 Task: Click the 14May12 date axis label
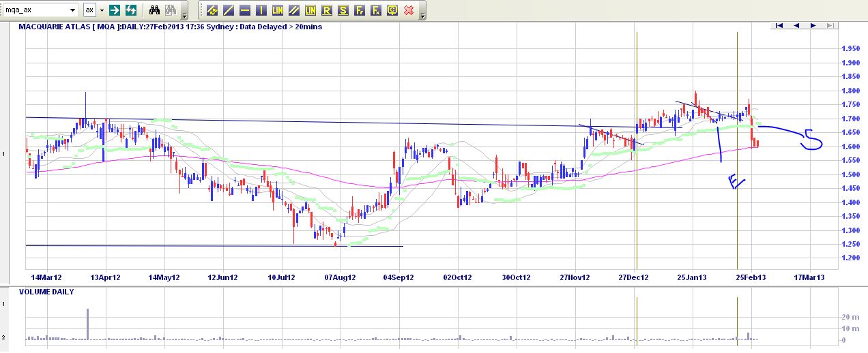tap(164, 278)
